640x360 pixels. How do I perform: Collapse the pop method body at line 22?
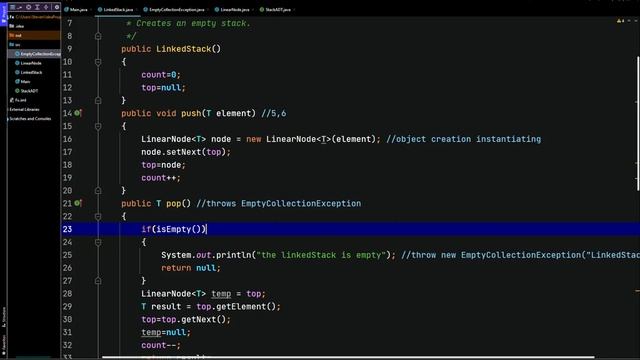[x=98, y=216]
